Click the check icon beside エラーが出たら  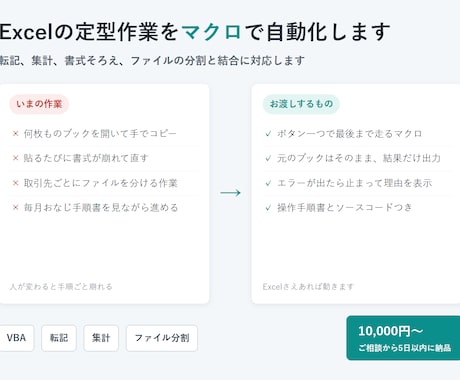pos(268,183)
